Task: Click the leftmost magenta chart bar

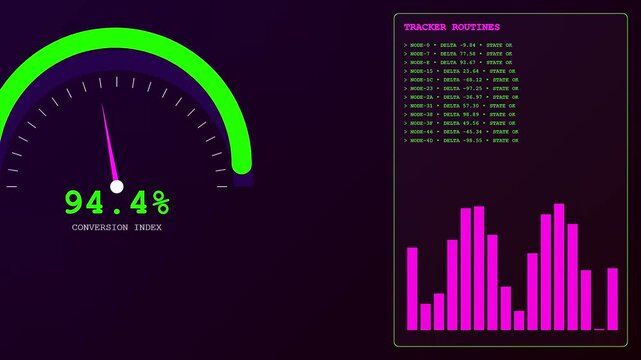Action: pos(412,288)
